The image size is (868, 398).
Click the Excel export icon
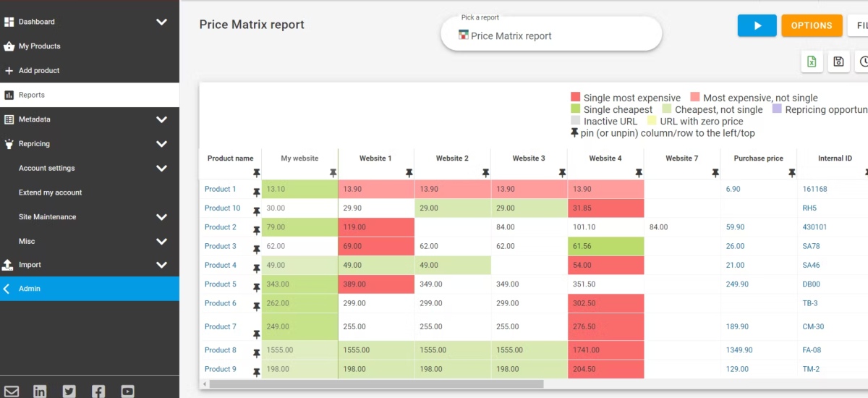click(x=812, y=62)
